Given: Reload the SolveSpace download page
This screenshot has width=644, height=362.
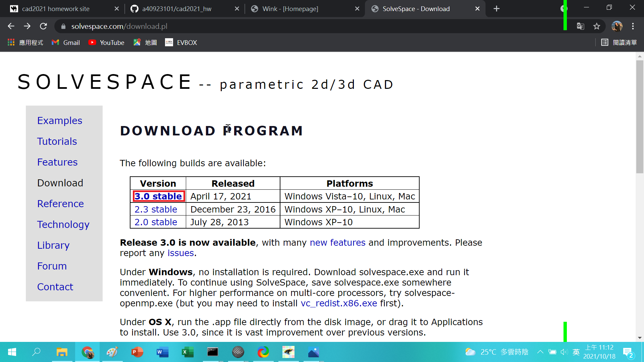Looking at the screenshot, I should 43,26.
